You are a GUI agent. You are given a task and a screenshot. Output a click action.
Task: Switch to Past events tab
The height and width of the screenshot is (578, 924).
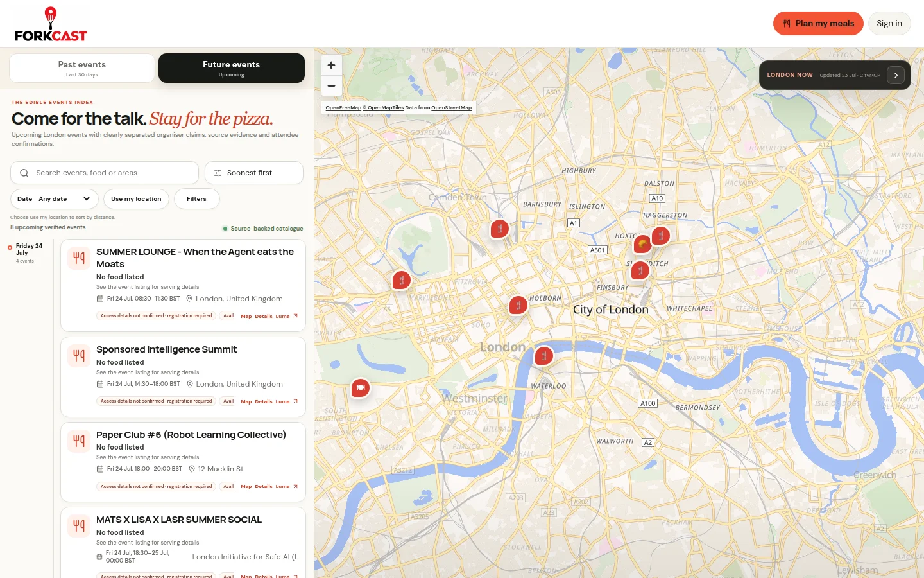tap(82, 68)
